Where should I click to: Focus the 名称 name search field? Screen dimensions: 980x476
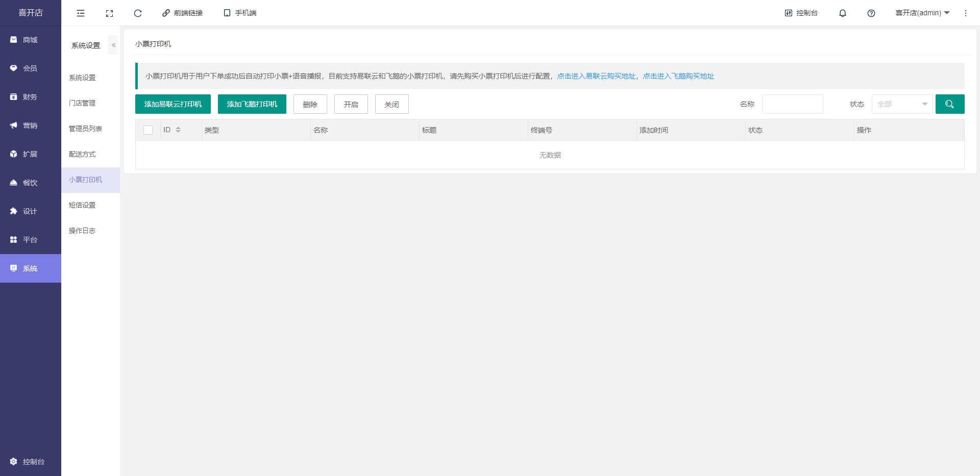tap(793, 104)
